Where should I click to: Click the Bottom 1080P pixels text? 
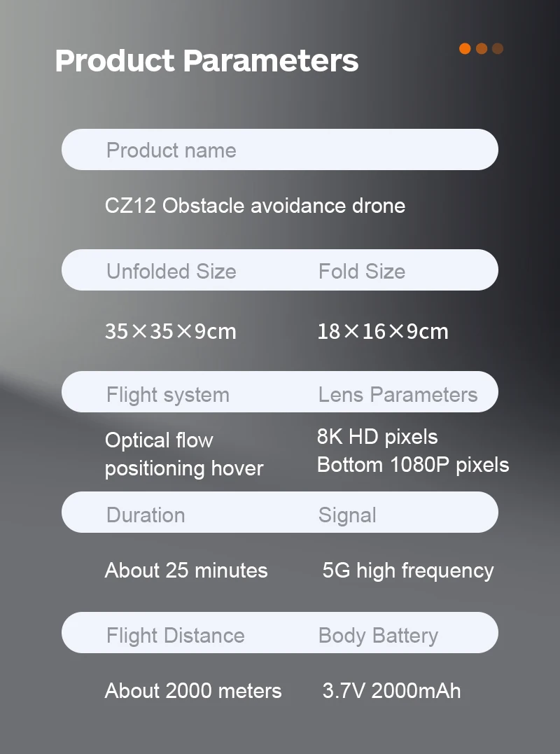coord(413,465)
